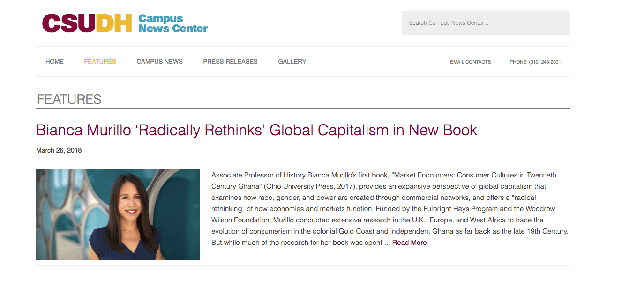Click the March 26, 2018 date
Viewport: 644px width, 287px height.
point(59,150)
